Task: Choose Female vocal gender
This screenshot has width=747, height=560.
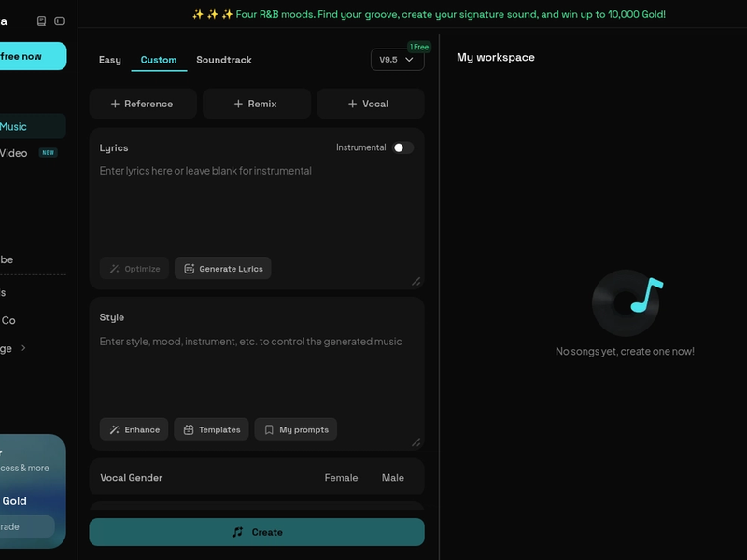Action: point(341,478)
